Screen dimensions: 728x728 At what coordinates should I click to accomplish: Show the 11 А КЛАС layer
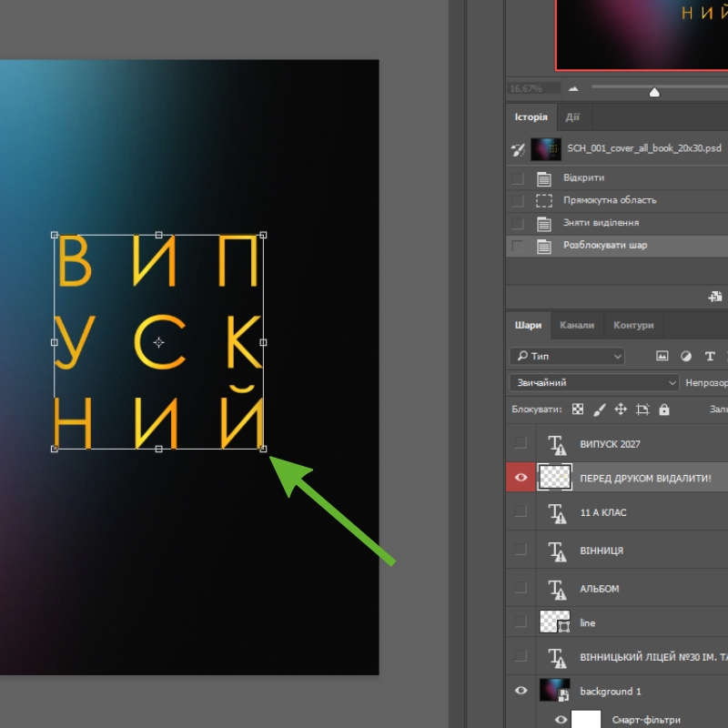(521, 511)
